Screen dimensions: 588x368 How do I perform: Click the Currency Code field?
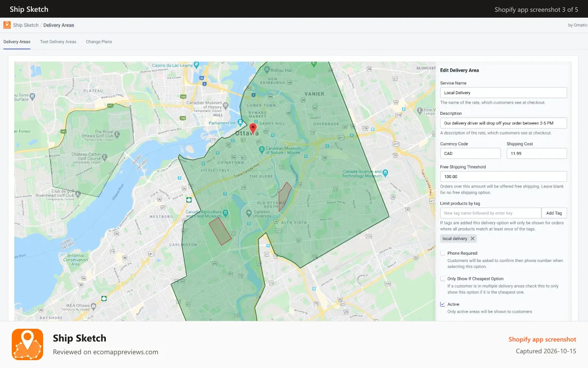[470, 154]
